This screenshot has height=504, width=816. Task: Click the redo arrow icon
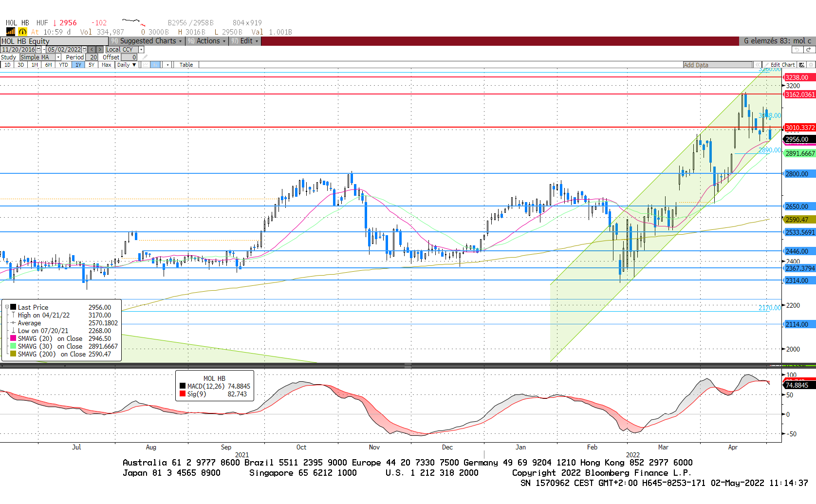pyautogui.click(x=809, y=50)
